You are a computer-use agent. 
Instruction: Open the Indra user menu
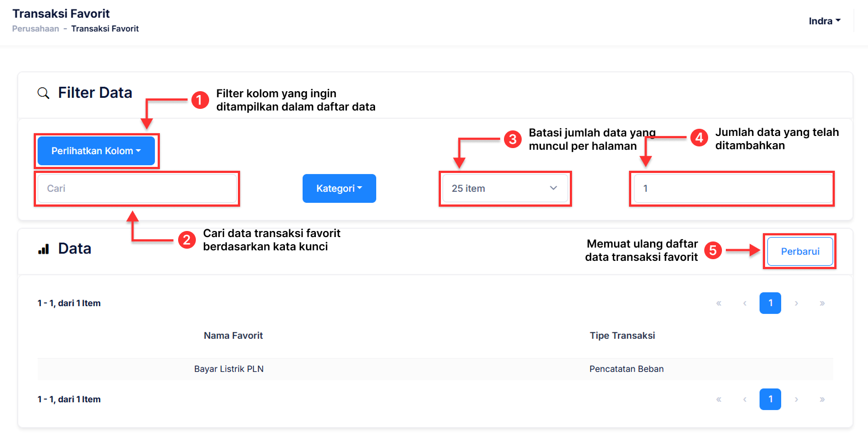tap(824, 21)
